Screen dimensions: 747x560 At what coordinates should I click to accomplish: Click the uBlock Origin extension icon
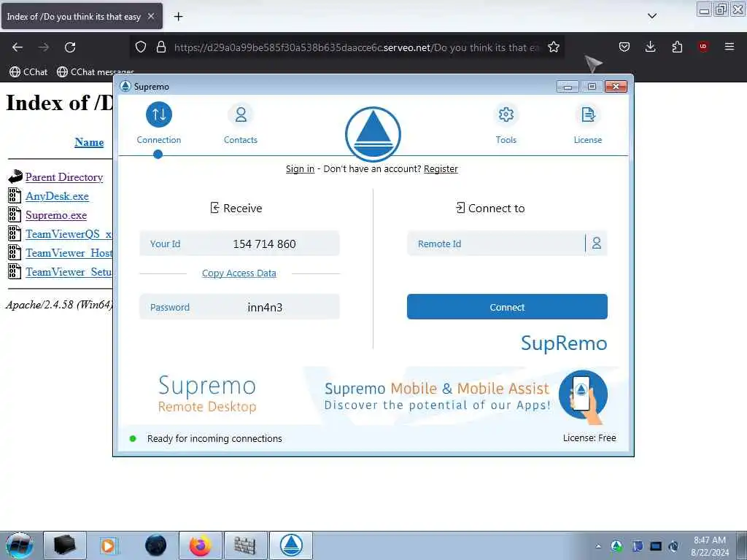coord(703,46)
